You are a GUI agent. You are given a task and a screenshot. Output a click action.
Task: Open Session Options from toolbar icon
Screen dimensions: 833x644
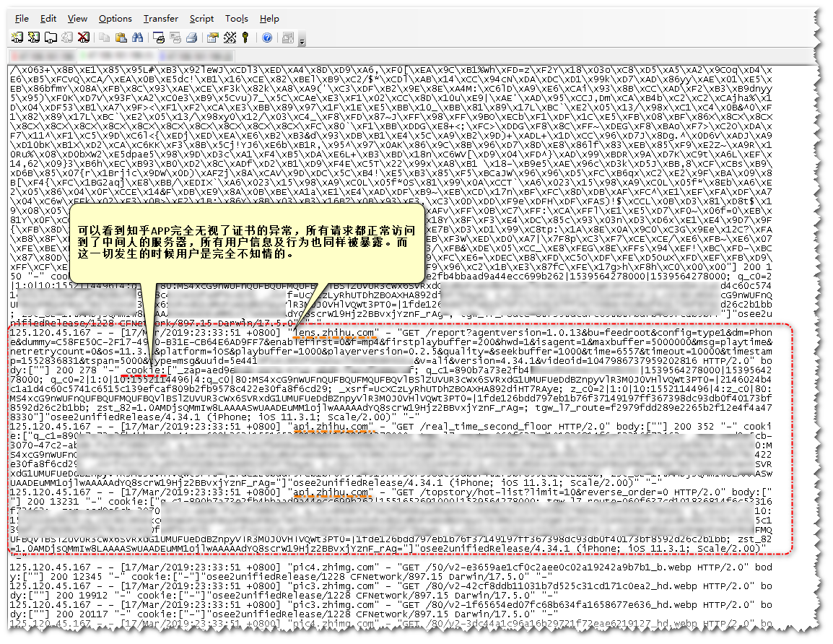tap(213, 38)
